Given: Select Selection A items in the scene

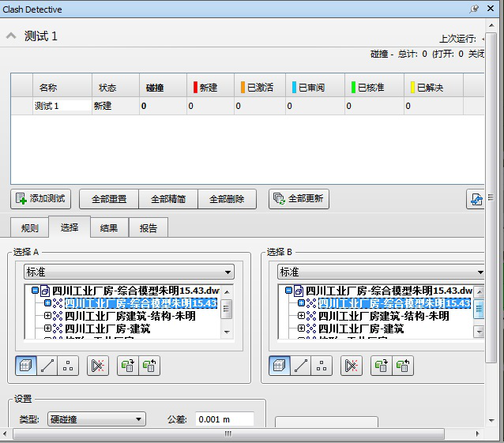Looking at the screenshot, I should [x=149, y=366].
